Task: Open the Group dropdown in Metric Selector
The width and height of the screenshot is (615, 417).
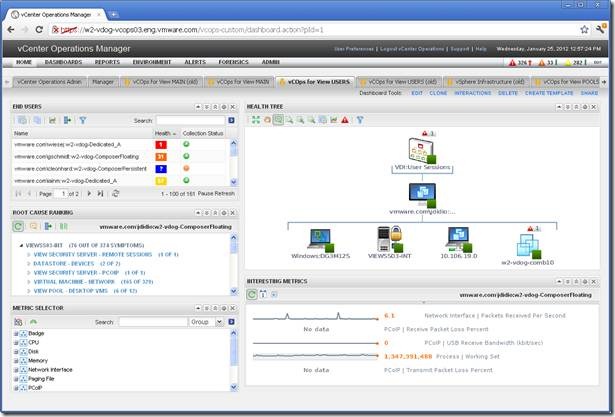Action: (219, 322)
